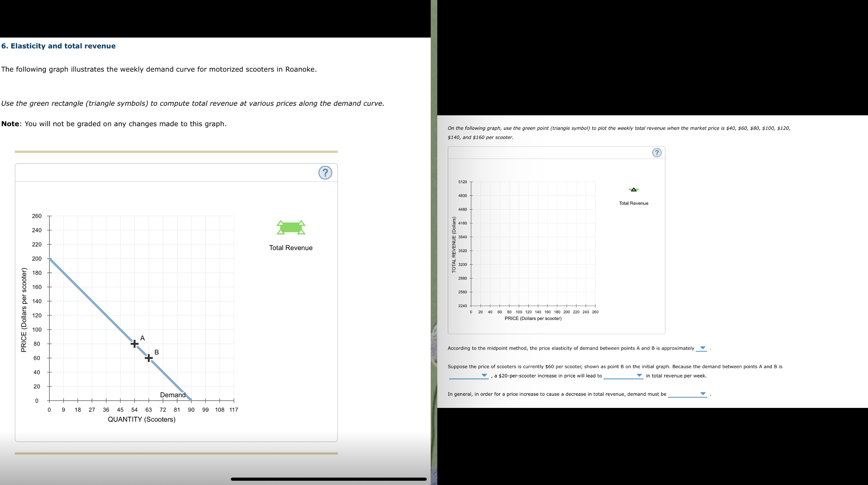
Task: Select the green Total Revenue rectangle symbol
Action: 290,228
